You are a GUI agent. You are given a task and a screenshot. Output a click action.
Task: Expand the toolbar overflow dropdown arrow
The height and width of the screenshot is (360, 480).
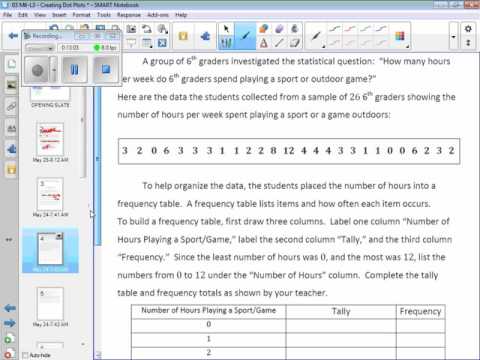click(453, 36)
